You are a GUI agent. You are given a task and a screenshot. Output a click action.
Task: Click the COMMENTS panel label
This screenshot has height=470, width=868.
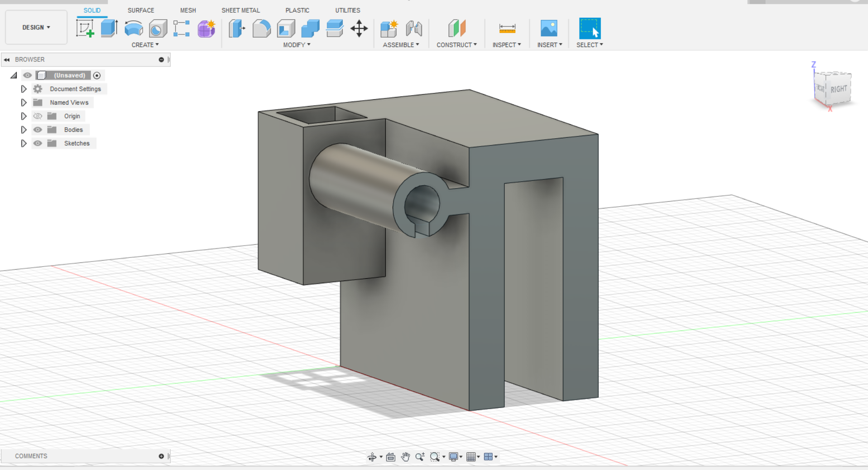click(x=31, y=456)
